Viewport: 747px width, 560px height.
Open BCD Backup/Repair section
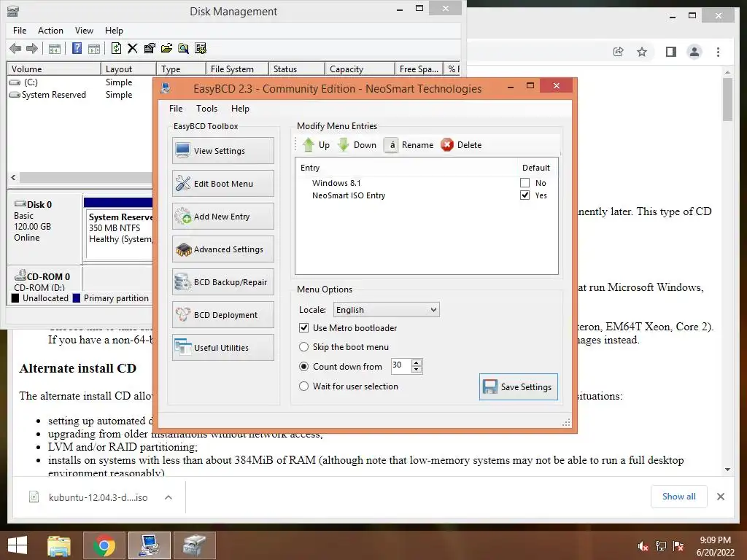223,282
